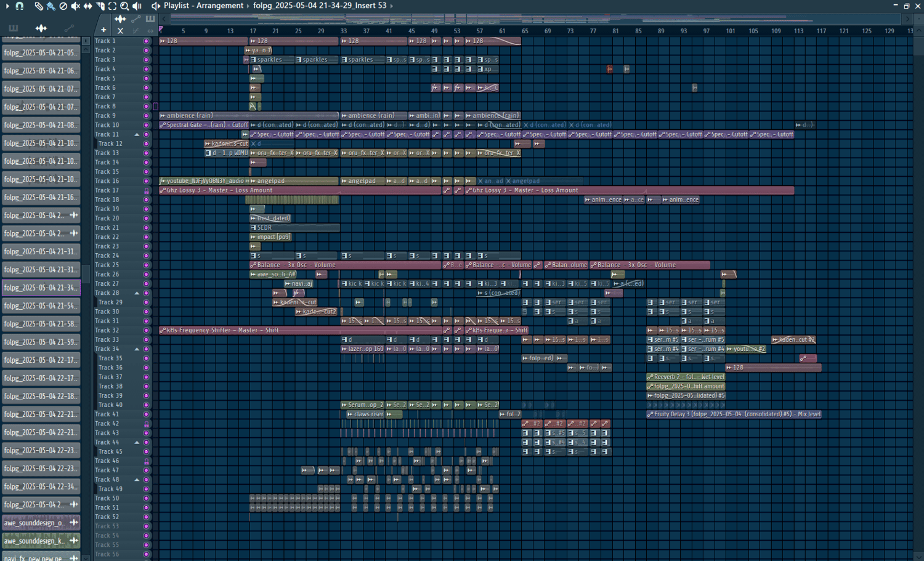Select the Paint brush tool
Screen dimensions: 924x561
coord(51,6)
